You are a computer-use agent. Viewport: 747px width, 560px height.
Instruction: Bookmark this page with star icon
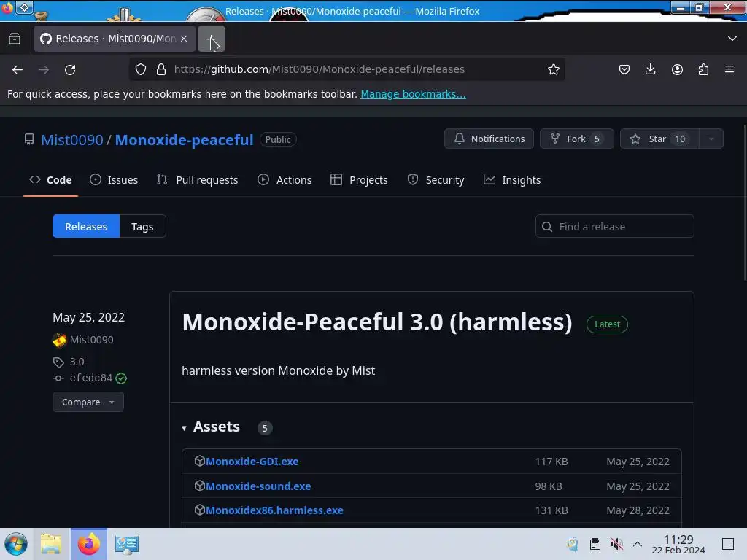[x=553, y=69]
